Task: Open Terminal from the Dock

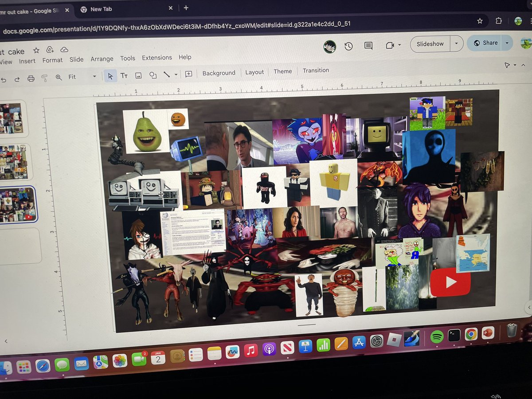Action: (454, 335)
